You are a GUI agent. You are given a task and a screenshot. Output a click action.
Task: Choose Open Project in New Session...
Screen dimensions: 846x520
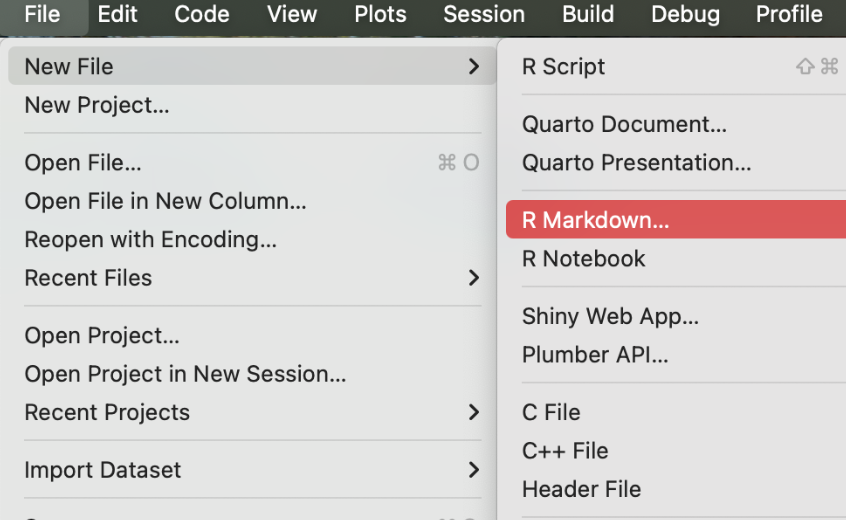point(185,374)
